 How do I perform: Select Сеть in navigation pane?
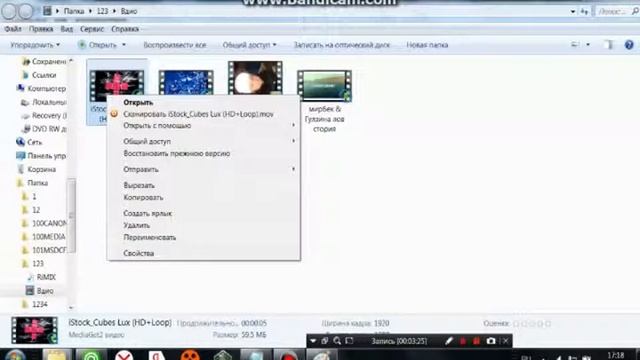click(29, 142)
